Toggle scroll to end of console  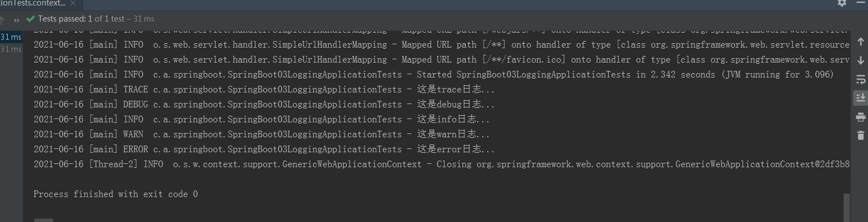(861, 98)
